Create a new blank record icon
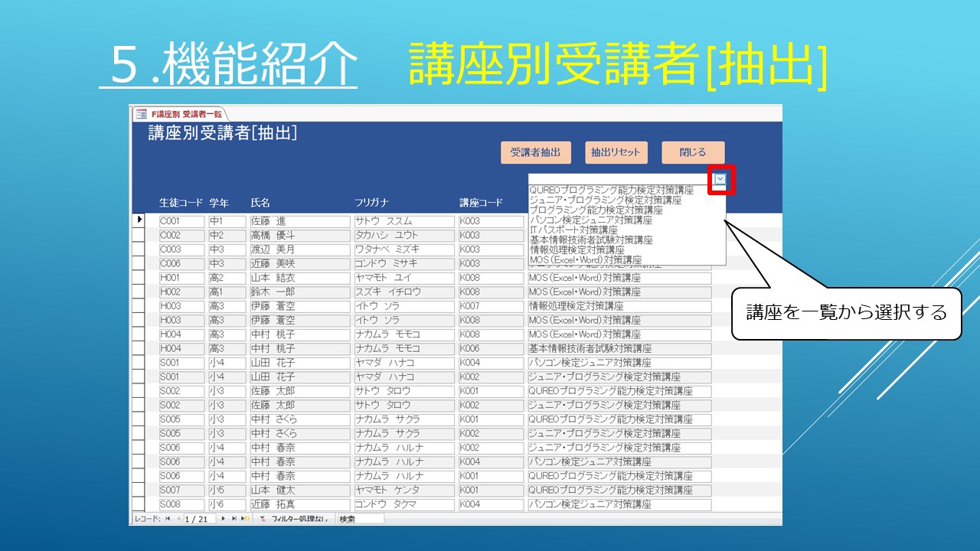Viewport: 980px width, 551px height. tap(245, 519)
